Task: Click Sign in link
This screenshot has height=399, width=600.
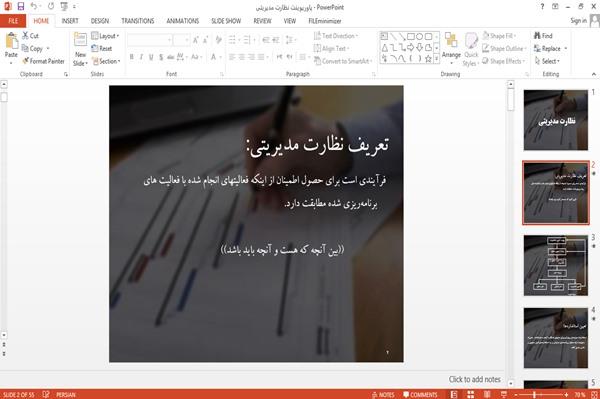Action: point(578,21)
